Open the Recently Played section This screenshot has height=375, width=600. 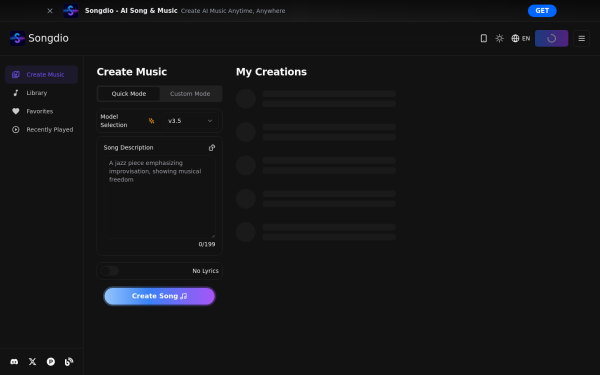click(x=41, y=130)
